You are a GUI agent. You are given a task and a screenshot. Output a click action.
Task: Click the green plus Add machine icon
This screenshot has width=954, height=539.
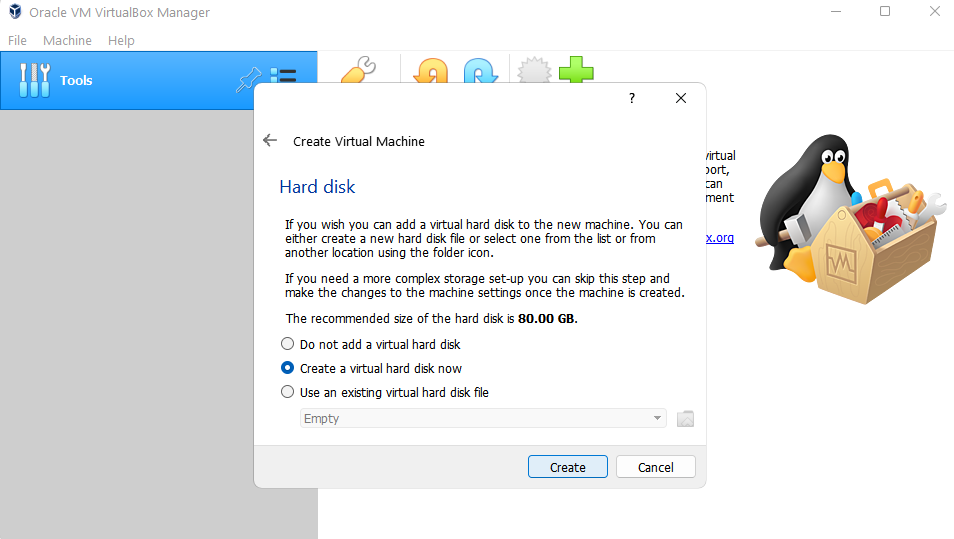pos(576,69)
